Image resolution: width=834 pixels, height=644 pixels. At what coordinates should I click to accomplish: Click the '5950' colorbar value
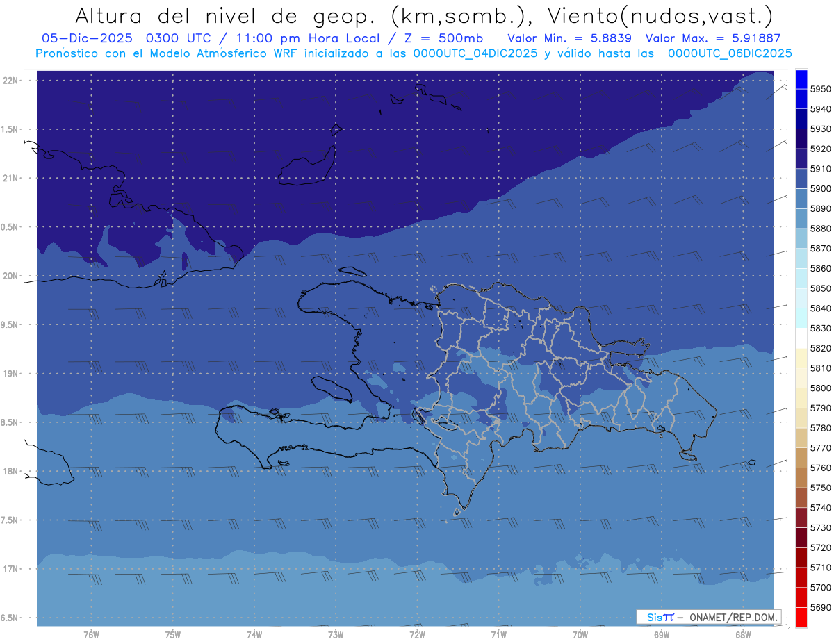821,90
